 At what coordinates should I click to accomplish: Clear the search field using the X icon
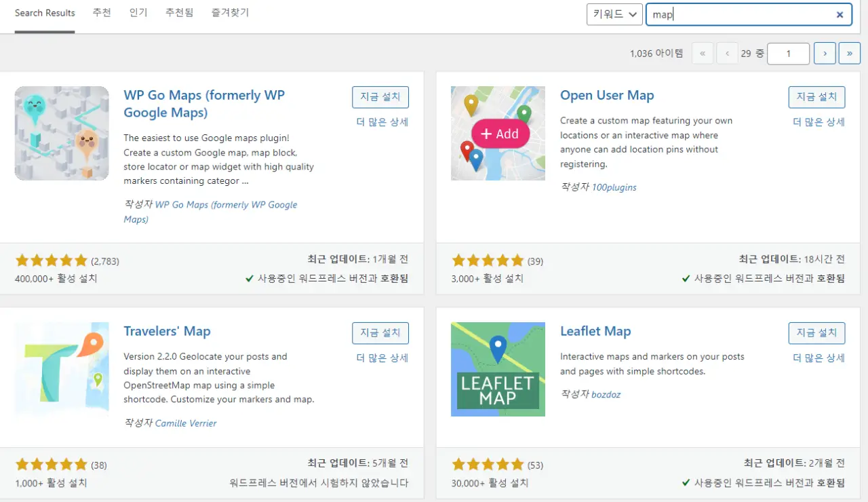840,14
